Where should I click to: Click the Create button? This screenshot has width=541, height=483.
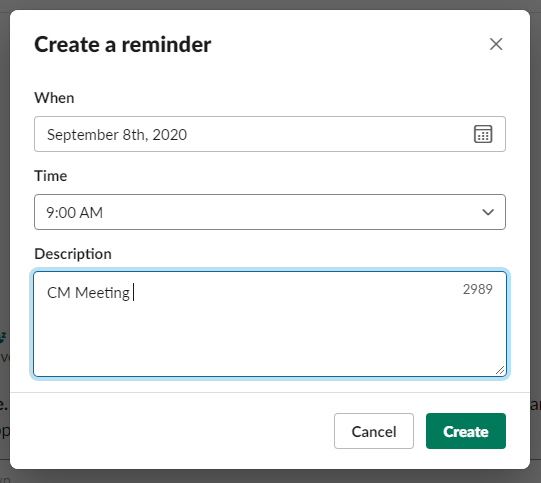[x=466, y=431]
